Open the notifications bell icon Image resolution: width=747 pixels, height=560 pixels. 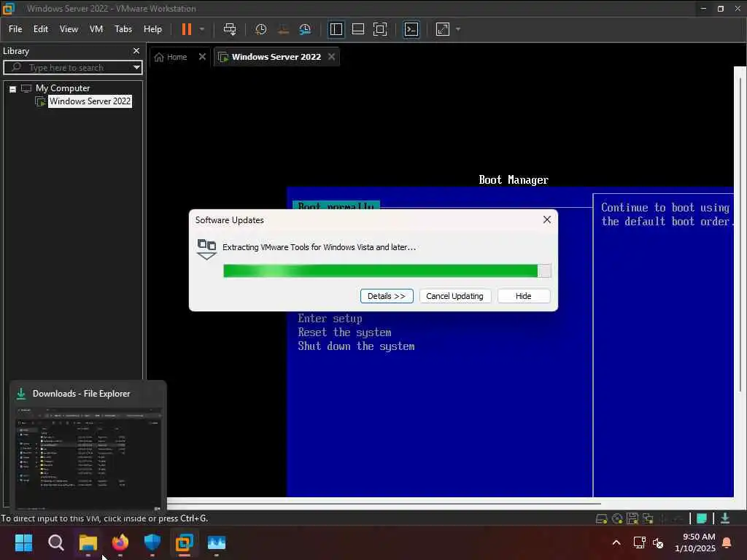pyautogui.click(x=727, y=542)
